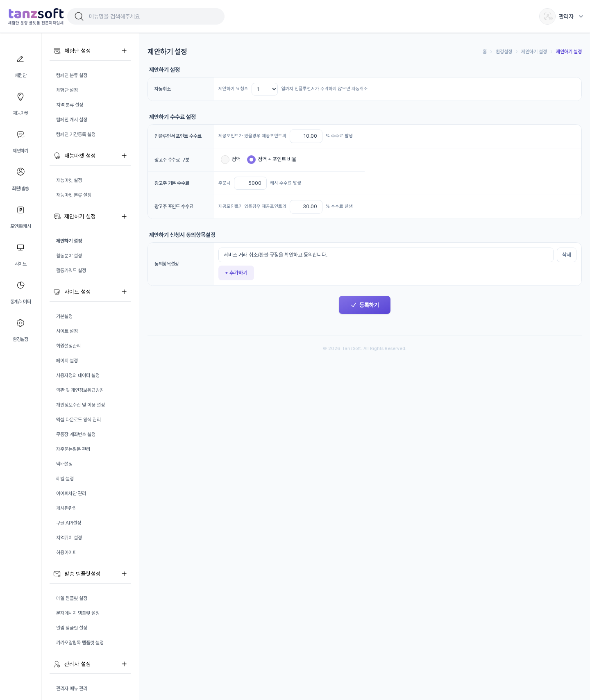Viewport: 590px width, 700px height.
Task: Click the 재능마켓 설정 section icon
Action: pyautogui.click(x=57, y=156)
